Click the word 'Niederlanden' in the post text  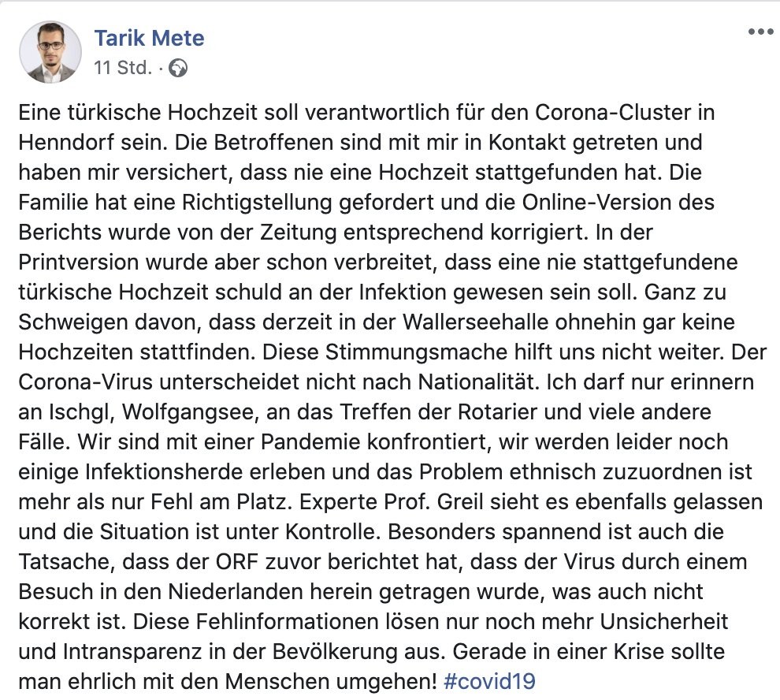(x=236, y=591)
